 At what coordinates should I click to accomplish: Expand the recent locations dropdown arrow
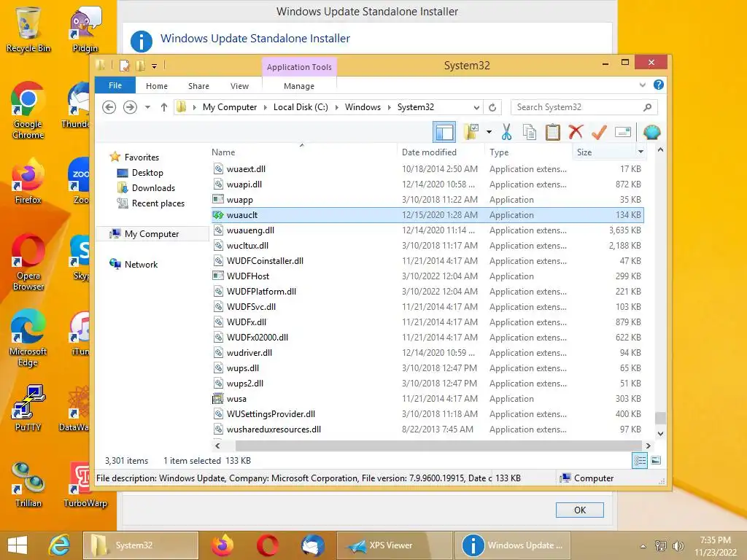tap(147, 107)
